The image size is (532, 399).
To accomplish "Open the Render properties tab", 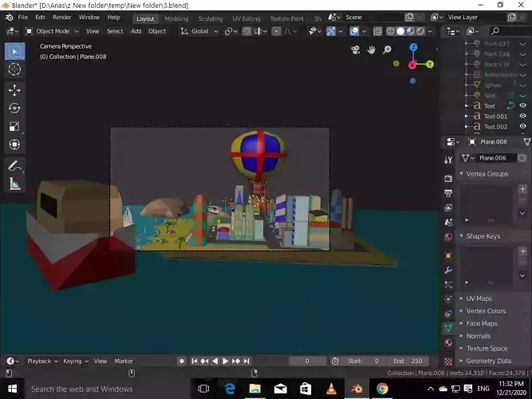I will [x=448, y=178].
